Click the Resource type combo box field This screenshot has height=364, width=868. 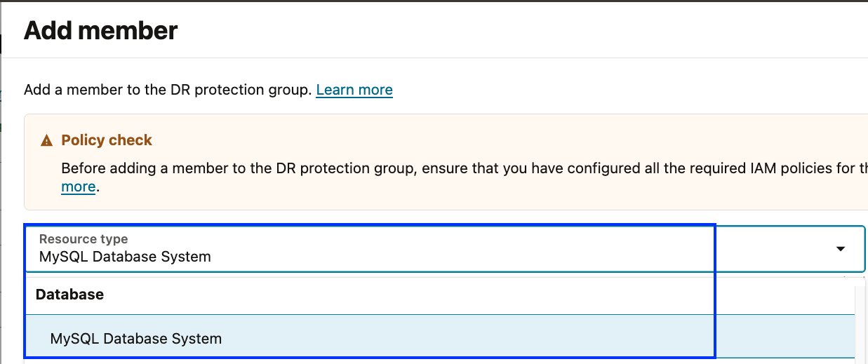tap(421, 249)
